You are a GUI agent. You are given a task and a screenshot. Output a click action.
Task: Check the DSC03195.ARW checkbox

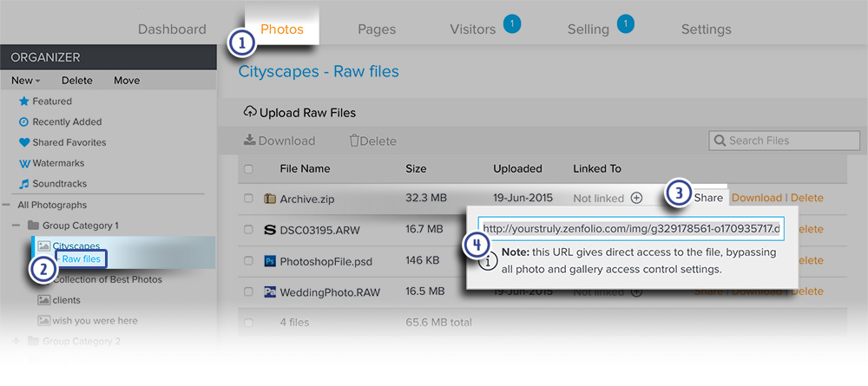point(248,230)
